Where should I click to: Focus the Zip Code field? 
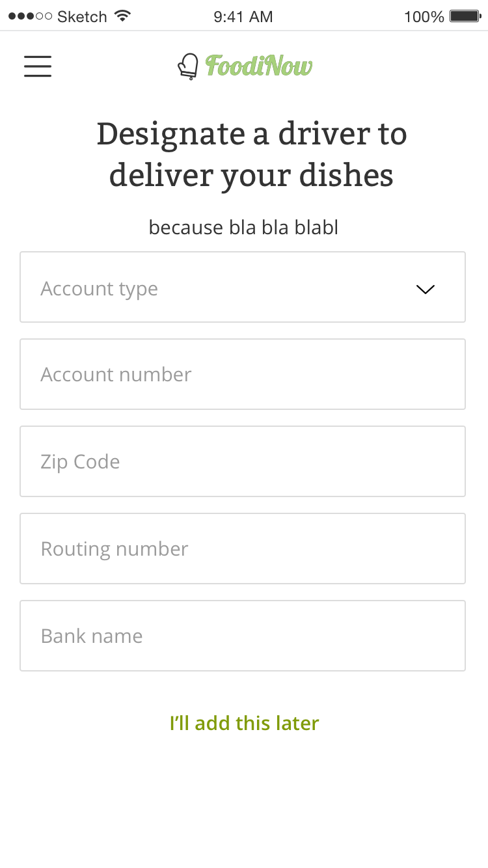243,461
